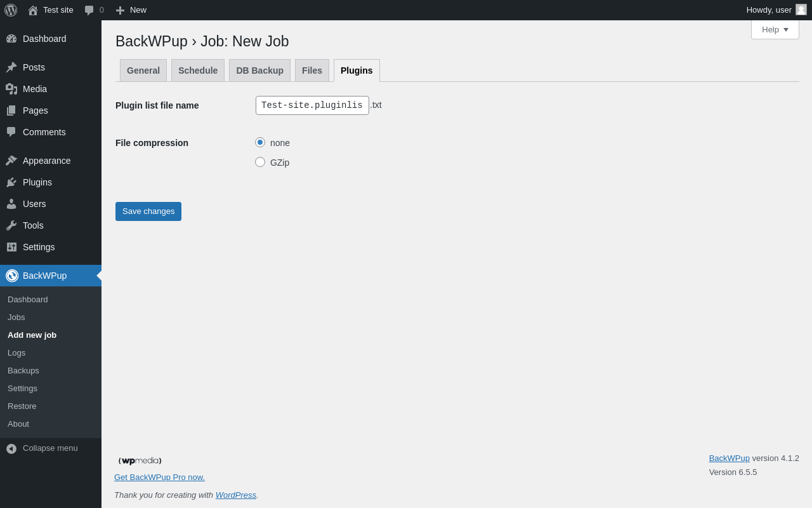Click the Dashboard gauge icon in sidebar

click(x=11, y=39)
